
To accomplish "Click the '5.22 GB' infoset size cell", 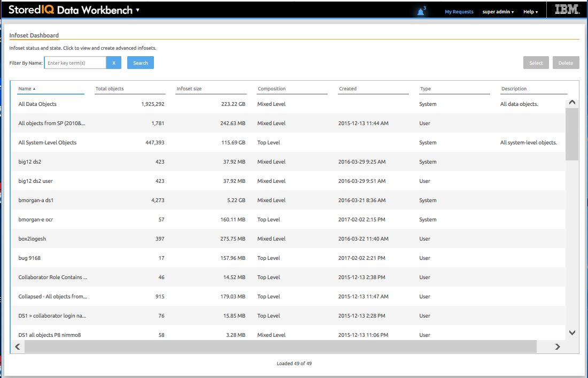I will 236,200.
